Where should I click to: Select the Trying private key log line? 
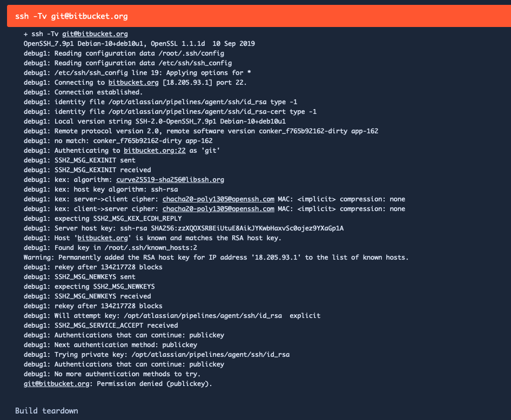[157, 355]
